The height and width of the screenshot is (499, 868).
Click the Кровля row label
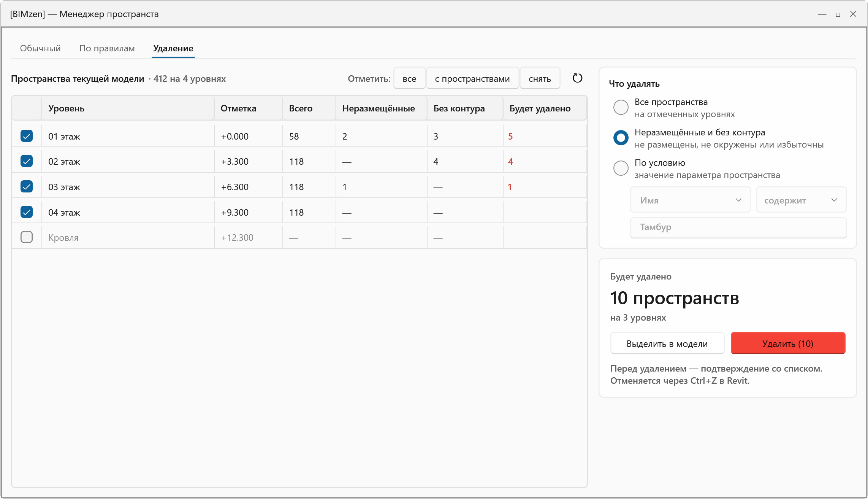point(63,238)
